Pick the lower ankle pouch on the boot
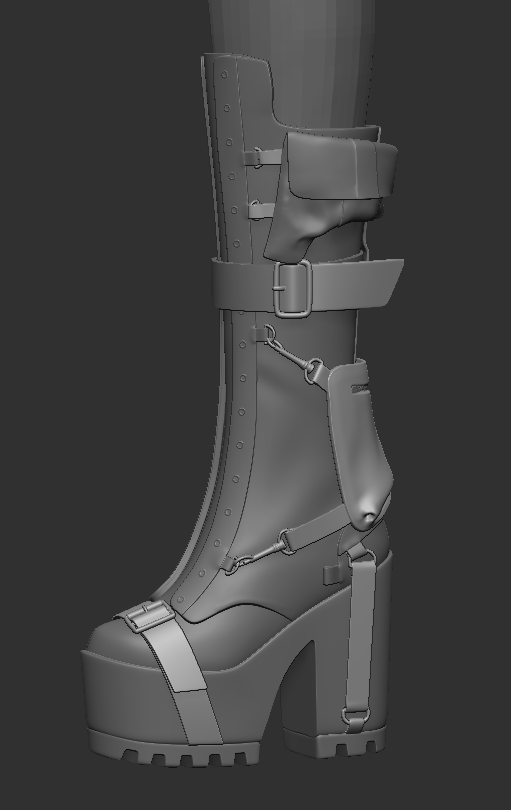The height and width of the screenshot is (810, 511). pos(360,443)
